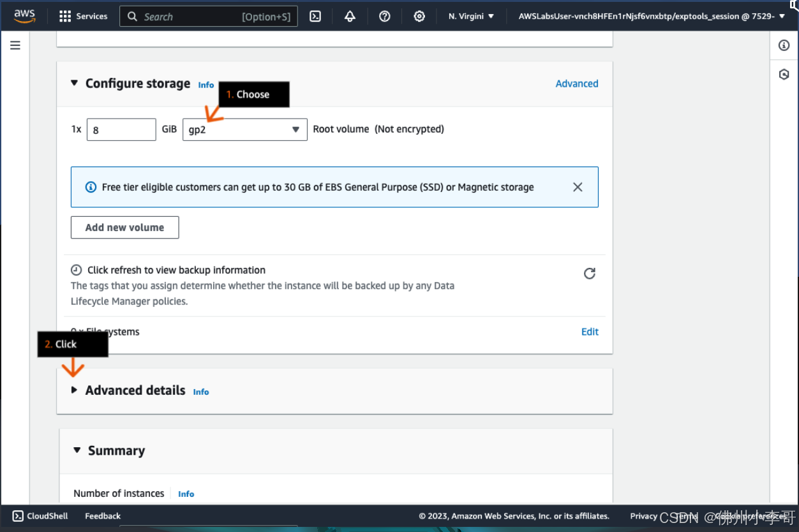The image size is (799, 532).
Task: Open the N. Virginia region menu
Action: click(471, 17)
